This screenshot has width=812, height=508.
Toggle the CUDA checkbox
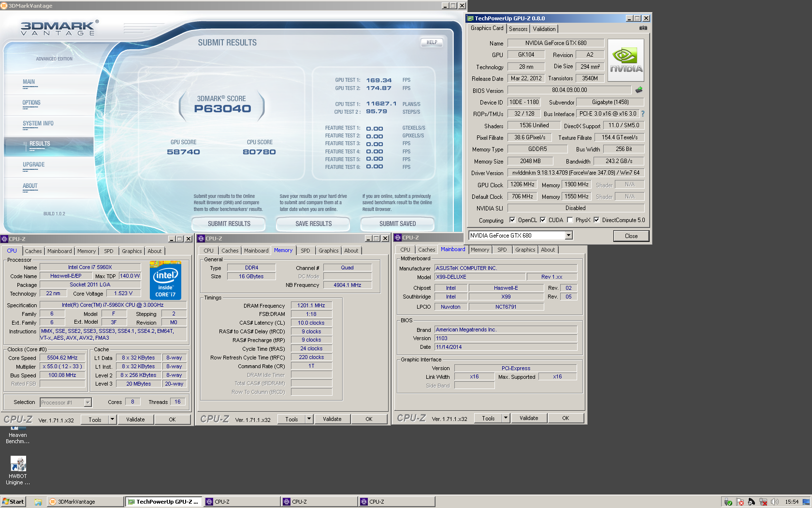[x=543, y=220]
